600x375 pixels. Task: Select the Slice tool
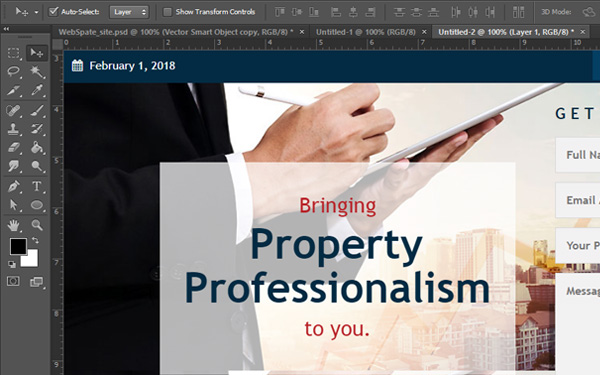(14, 90)
